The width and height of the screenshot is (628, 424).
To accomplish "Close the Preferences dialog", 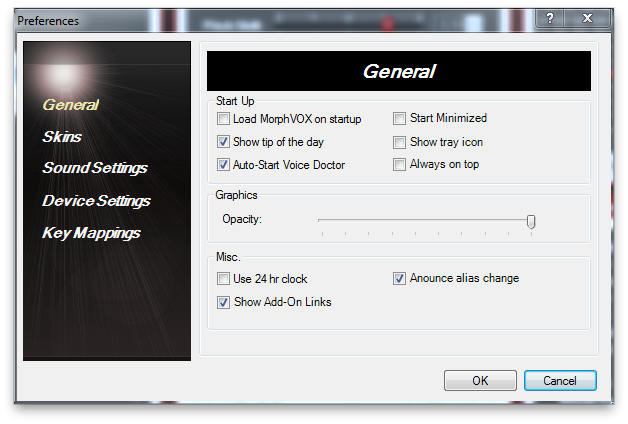I will coord(587,18).
